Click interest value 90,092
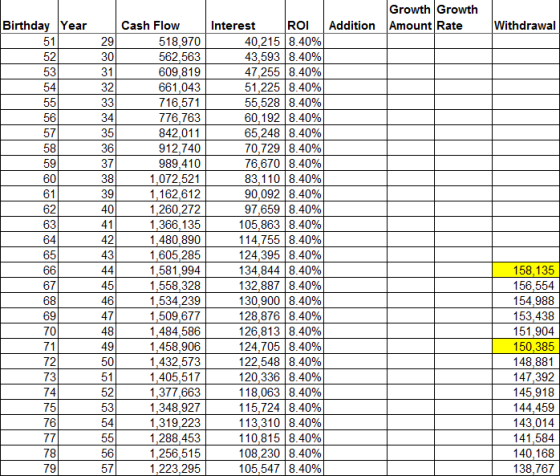The image size is (560, 476). [262, 194]
